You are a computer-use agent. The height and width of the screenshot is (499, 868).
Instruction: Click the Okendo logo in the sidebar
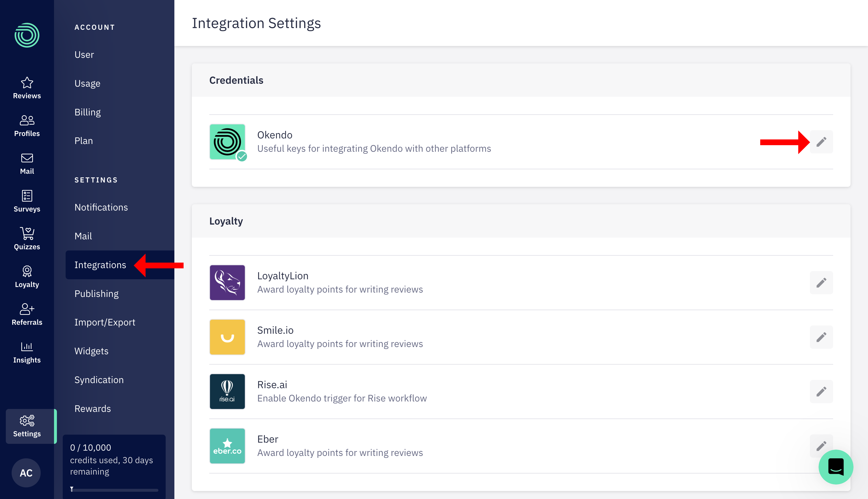tap(27, 35)
